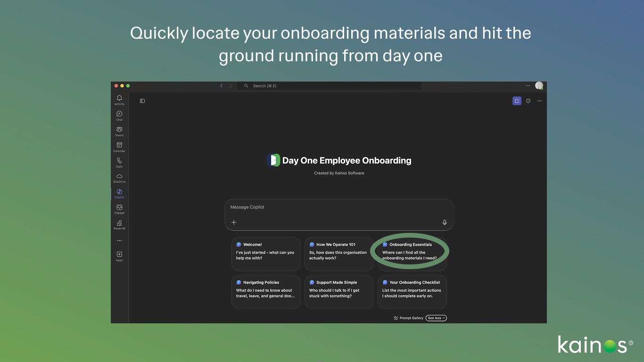The height and width of the screenshot is (362, 644).
Task: Click the Search bar at top
Action: pos(329,86)
